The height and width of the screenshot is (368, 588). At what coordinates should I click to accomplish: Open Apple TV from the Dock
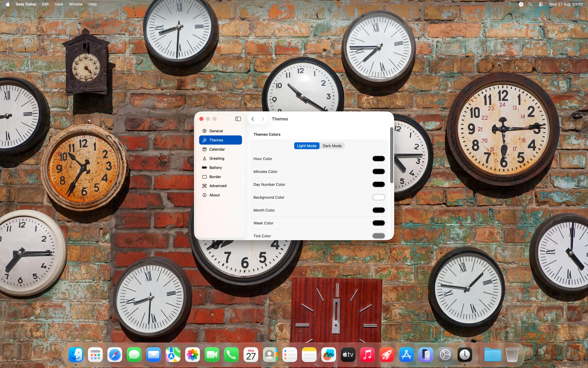[x=348, y=355]
